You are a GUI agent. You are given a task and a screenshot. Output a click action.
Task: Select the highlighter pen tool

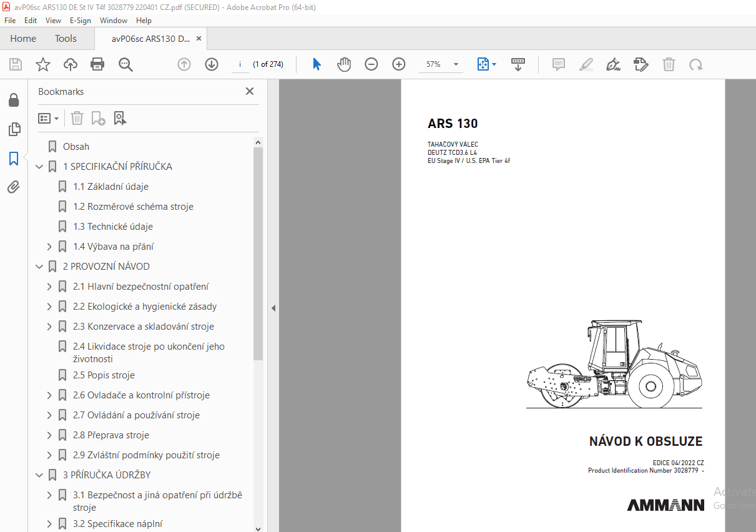coord(586,64)
